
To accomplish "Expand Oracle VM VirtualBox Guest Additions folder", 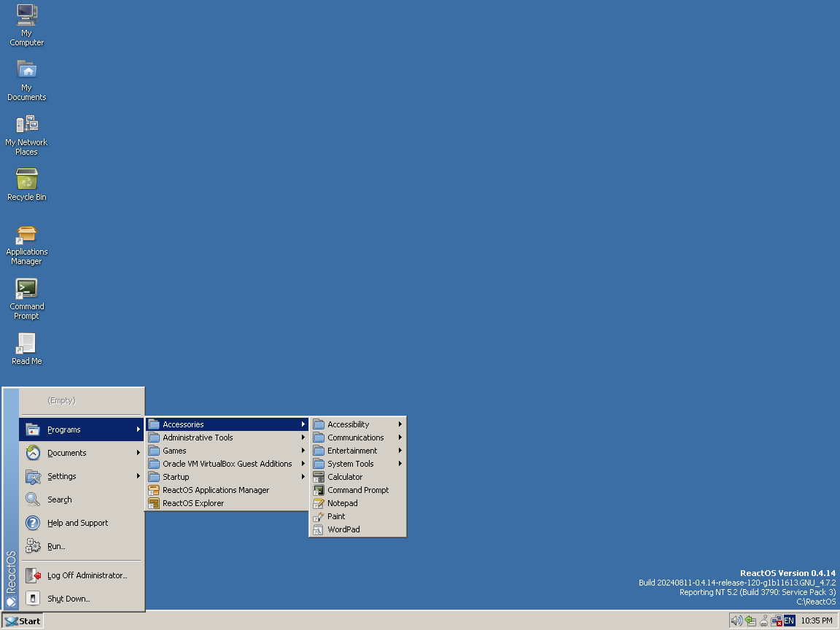I will click(227, 464).
